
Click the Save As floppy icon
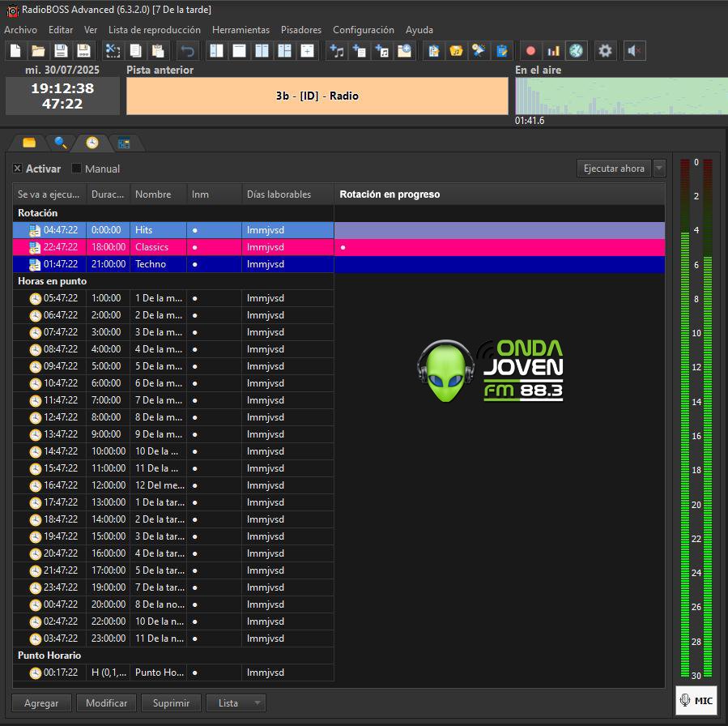click(83, 50)
